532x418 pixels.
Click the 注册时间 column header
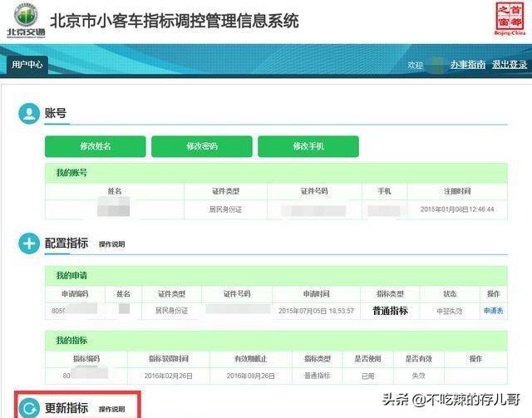(x=457, y=191)
